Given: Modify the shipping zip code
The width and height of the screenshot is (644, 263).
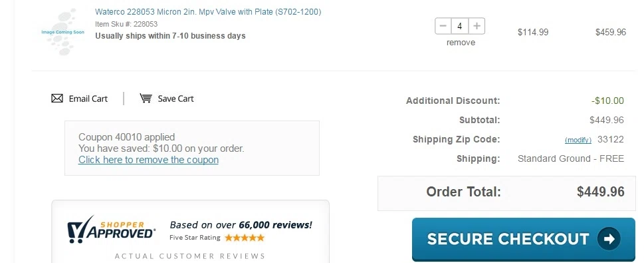Looking at the screenshot, I should click(x=578, y=140).
